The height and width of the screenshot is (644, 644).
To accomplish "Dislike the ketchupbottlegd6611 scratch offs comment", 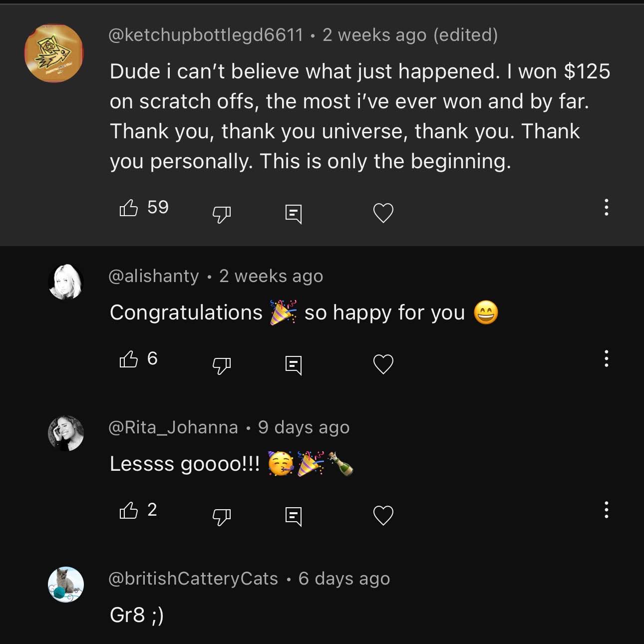I will [x=221, y=214].
